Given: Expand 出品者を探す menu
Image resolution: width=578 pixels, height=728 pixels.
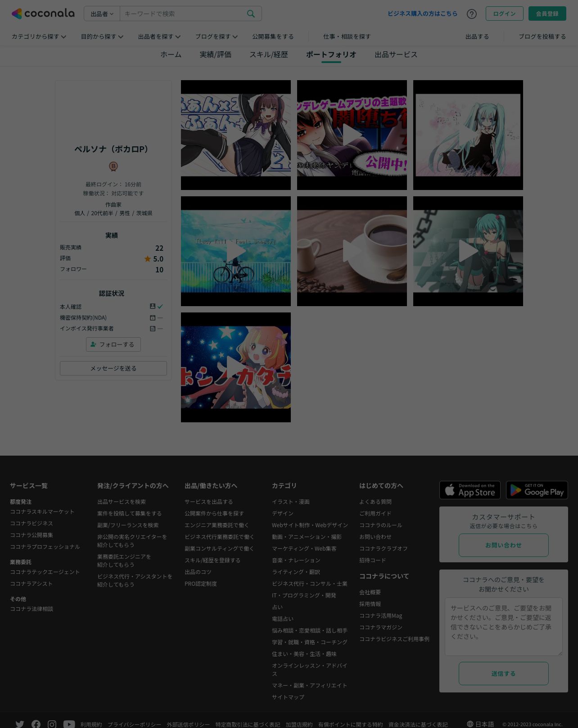Looking at the screenshot, I should tap(159, 36).
